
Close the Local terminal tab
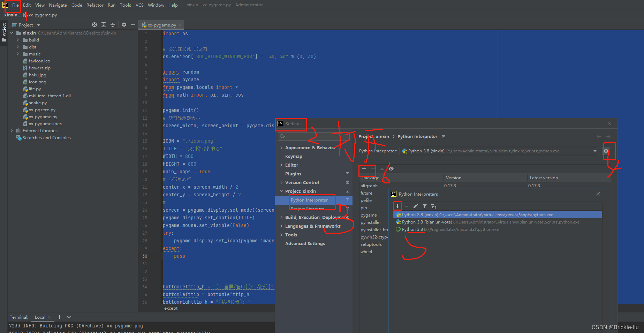(x=49, y=317)
